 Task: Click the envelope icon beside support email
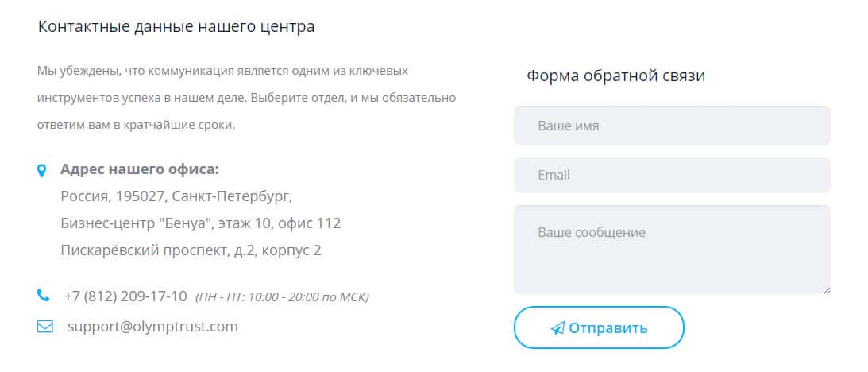coord(44,326)
